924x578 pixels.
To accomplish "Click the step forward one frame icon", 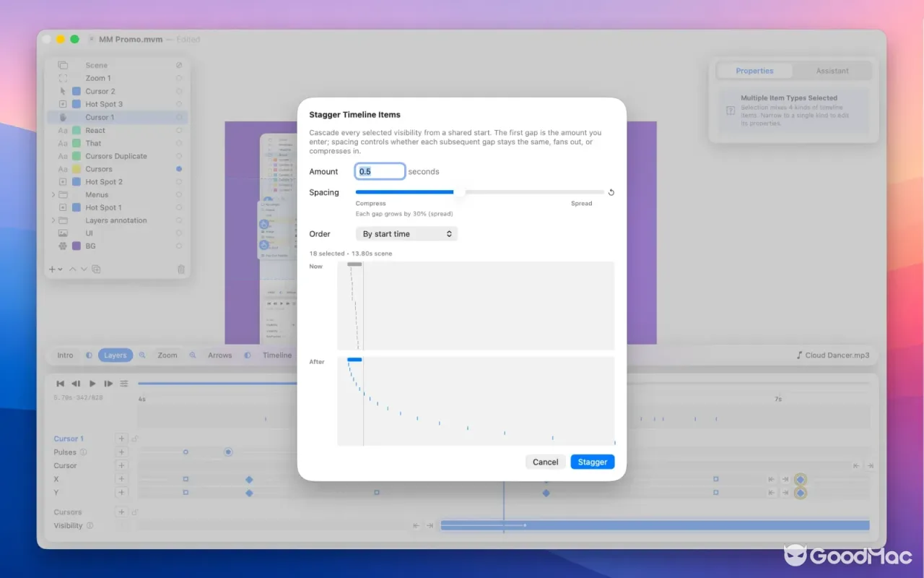I will click(108, 384).
